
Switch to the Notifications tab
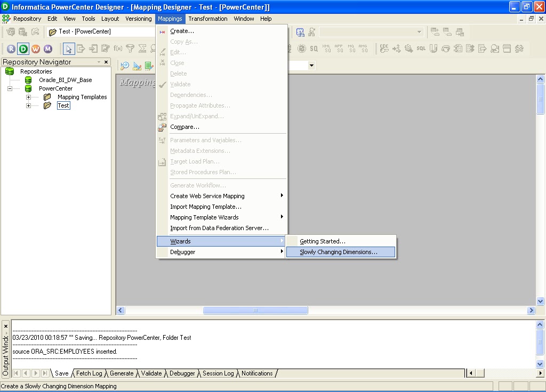[257, 373]
